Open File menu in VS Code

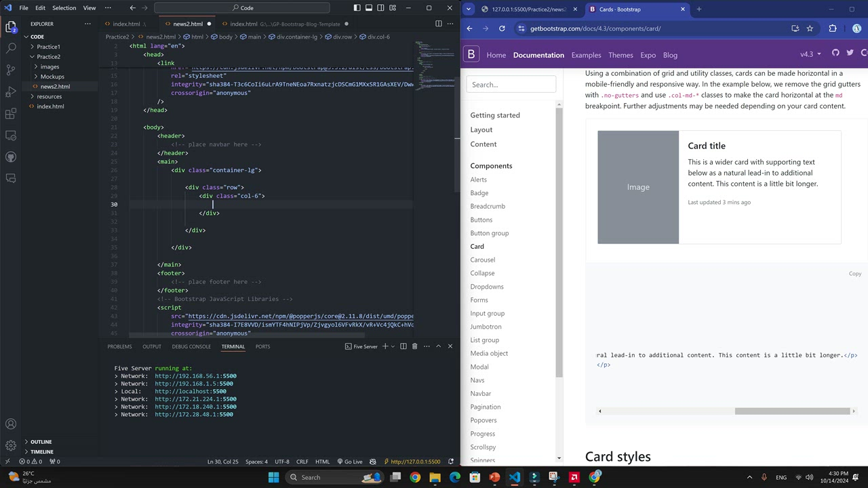[24, 8]
